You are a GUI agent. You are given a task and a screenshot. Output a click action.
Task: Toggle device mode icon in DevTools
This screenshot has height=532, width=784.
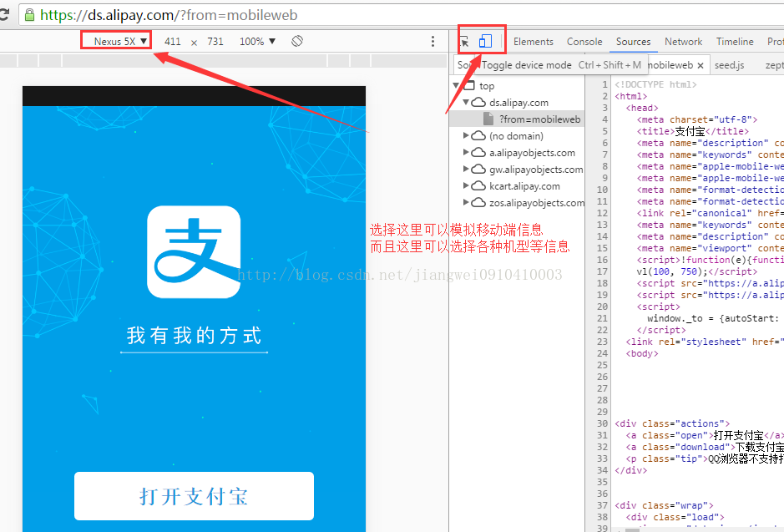point(485,41)
